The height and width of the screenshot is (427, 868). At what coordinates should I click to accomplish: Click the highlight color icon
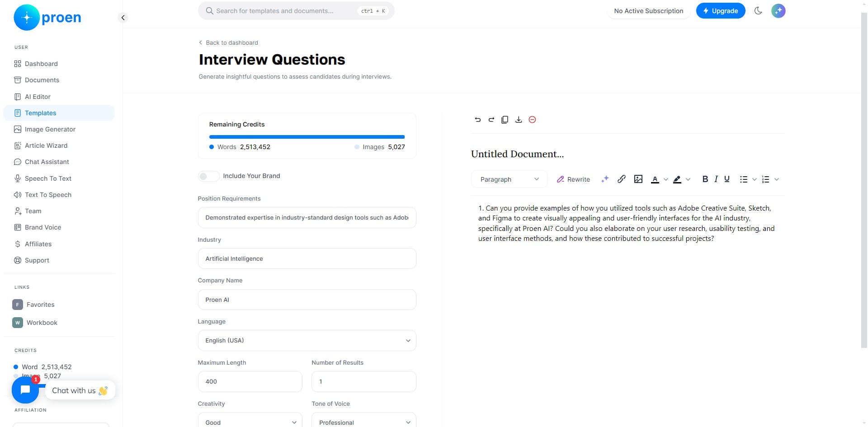pos(677,179)
